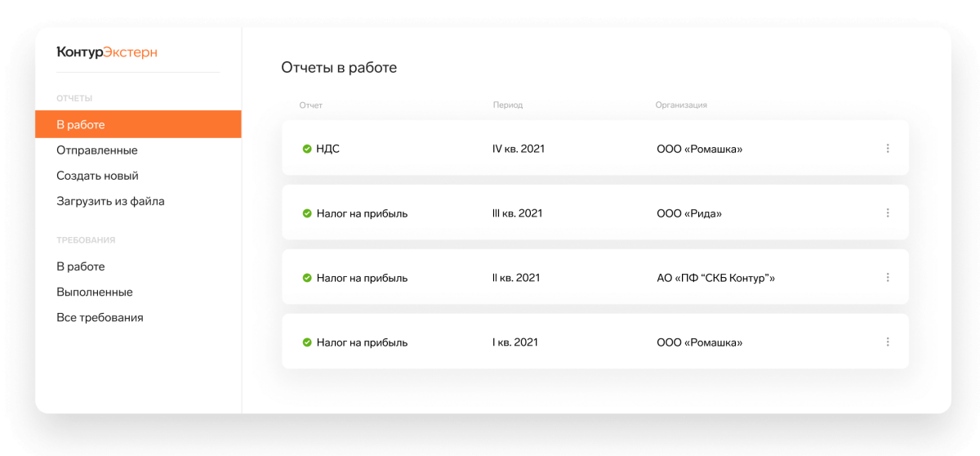Screen dimensions: 980x456
Task: Click the «Период» column header
Action: tap(508, 105)
